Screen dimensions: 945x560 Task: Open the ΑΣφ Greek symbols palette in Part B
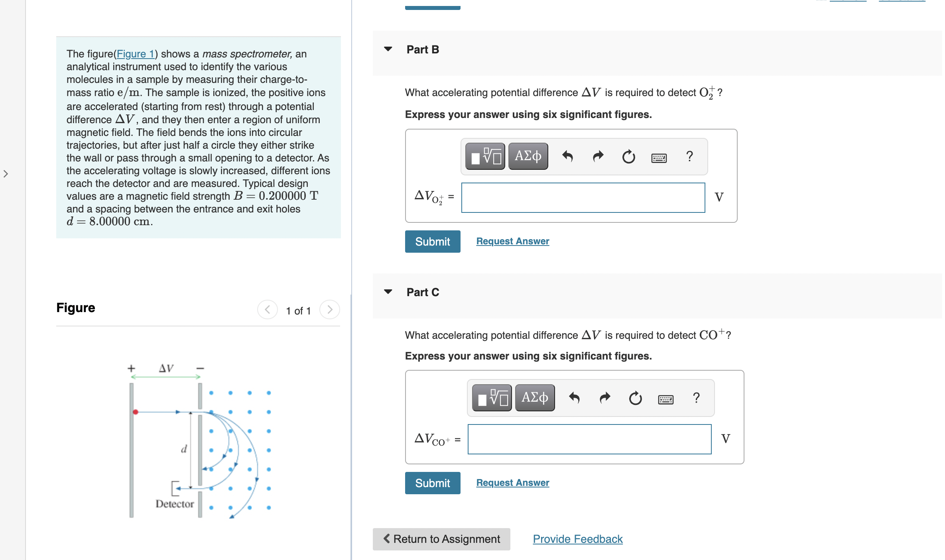(x=528, y=156)
